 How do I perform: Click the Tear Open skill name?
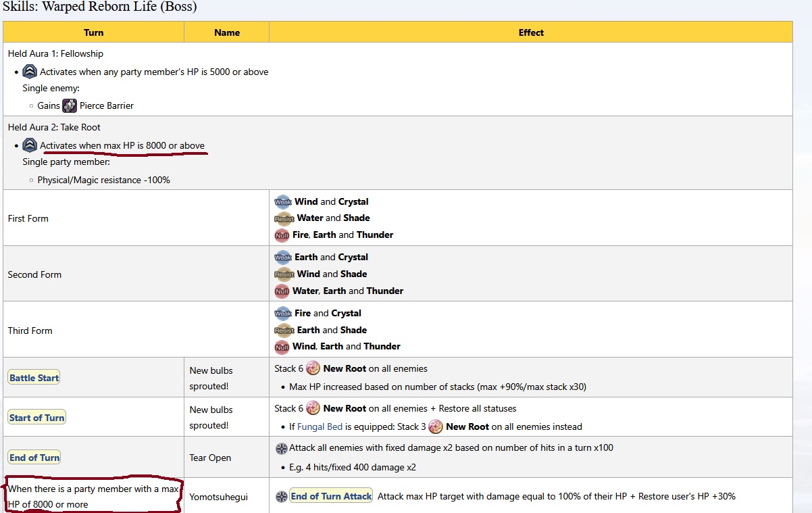211,458
